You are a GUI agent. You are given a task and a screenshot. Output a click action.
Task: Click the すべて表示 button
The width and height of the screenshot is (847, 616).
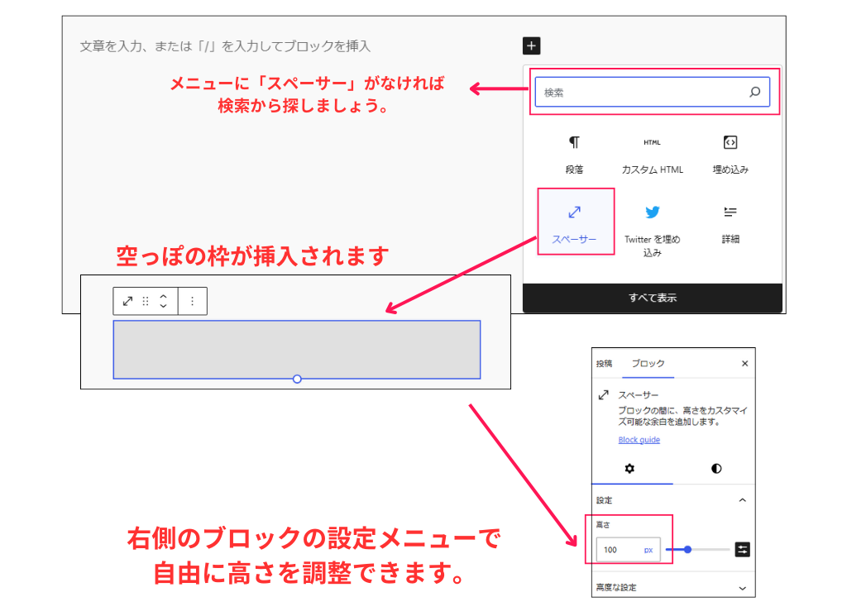[653, 299]
